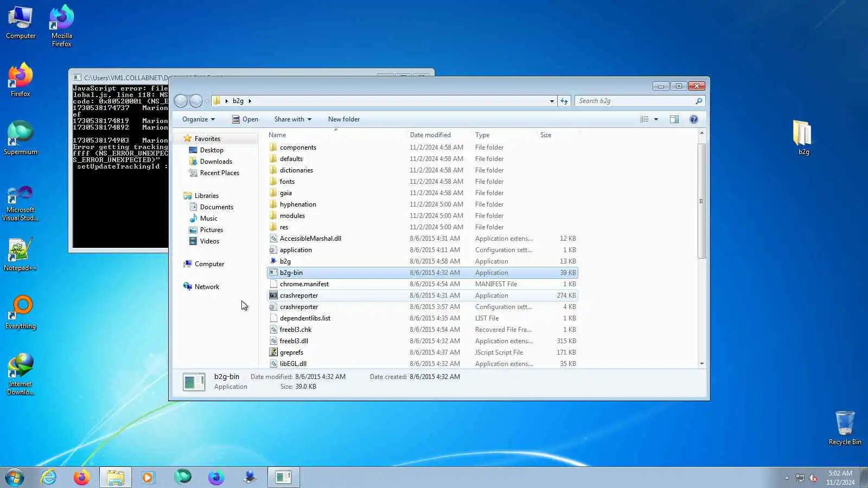
Task: Sort files by Date modified column
Action: (439, 135)
